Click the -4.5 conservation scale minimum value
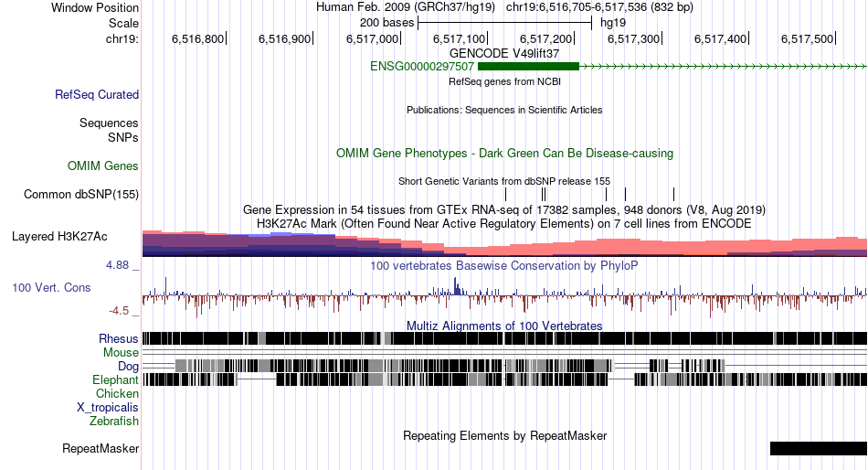The image size is (868, 470). tap(119, 311)
